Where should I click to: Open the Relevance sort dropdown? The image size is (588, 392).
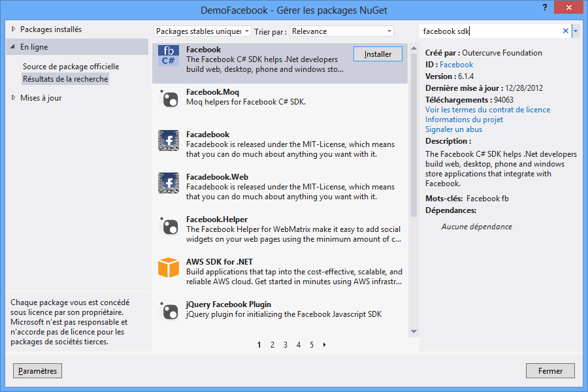click(342, 31)
